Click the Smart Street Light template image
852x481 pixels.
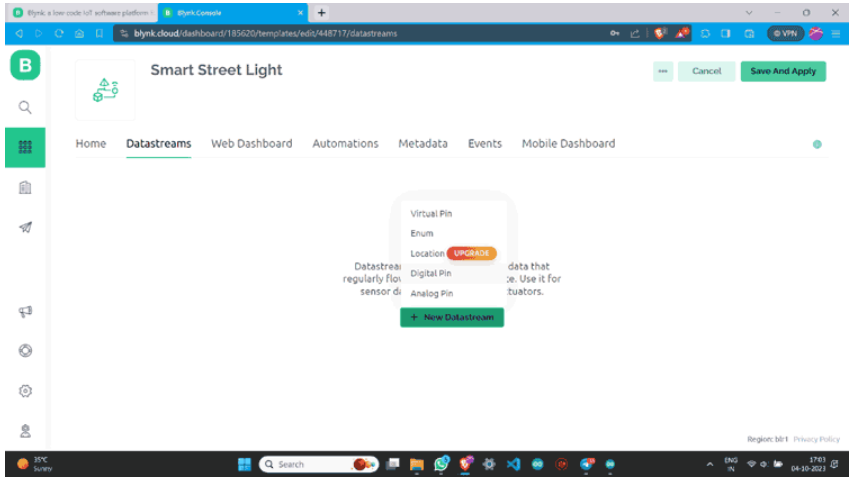[105, 91]
